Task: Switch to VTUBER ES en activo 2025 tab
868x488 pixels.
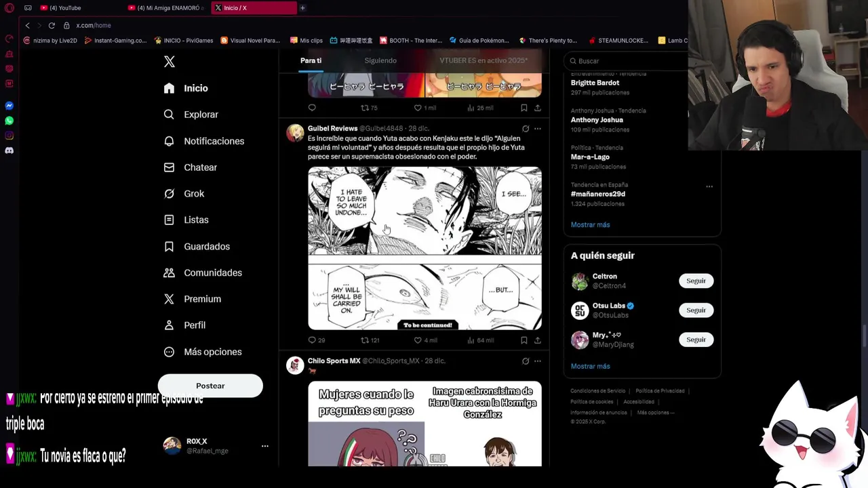Action: (484, 60)
